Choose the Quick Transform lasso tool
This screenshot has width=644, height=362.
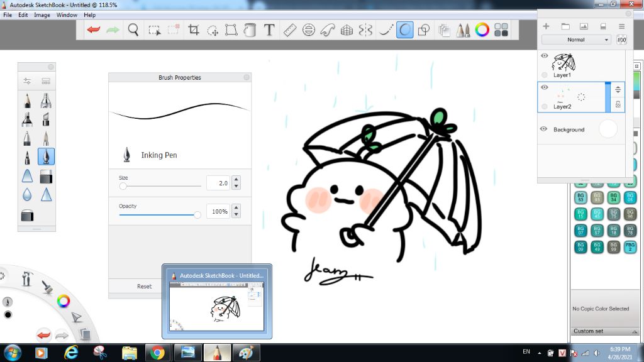click(x=213, y=30)
